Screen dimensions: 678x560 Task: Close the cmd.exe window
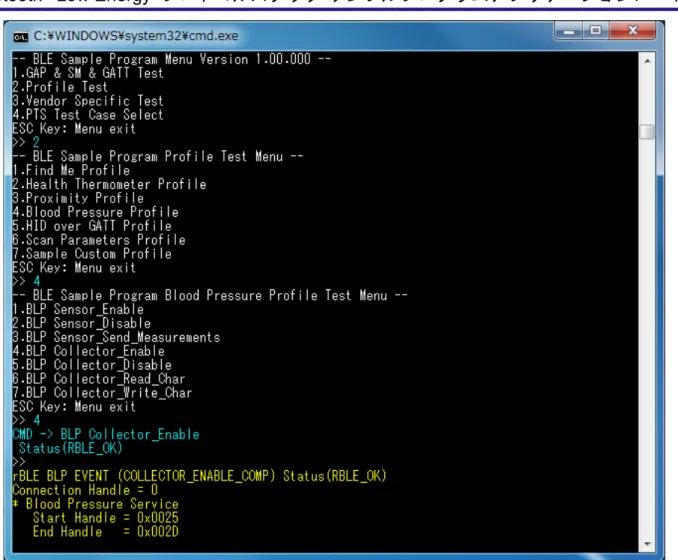(x=633, y=31)
